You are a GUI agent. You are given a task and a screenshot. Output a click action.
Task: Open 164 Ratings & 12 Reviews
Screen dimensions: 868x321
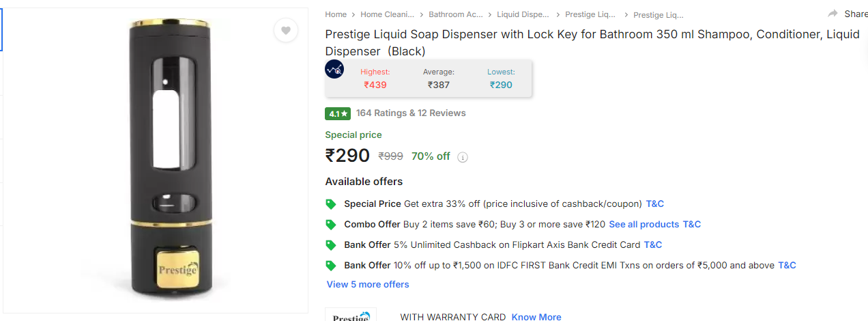pyautogui.click(x=411, y=113)
